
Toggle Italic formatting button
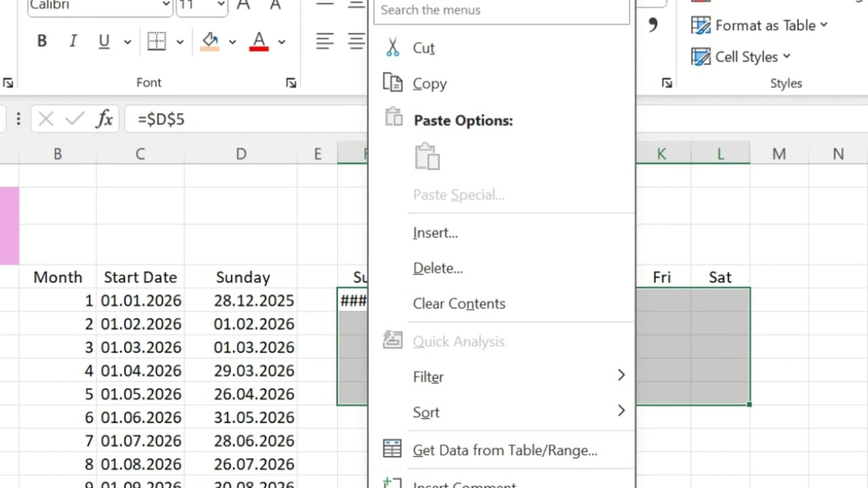(73, 41)
